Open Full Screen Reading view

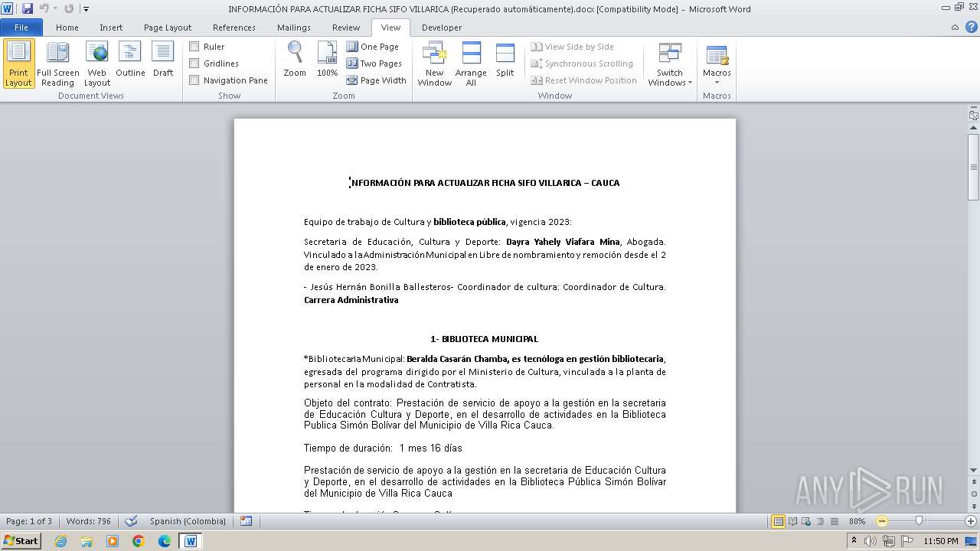click(57, 64)
